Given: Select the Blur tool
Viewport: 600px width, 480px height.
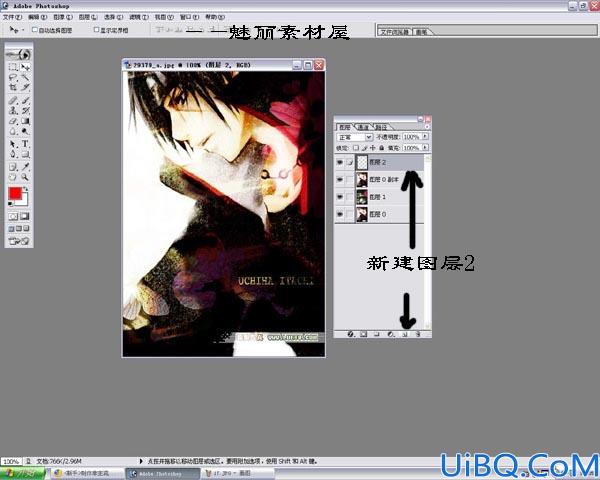Looking at the screenshot, I should 13,131.
